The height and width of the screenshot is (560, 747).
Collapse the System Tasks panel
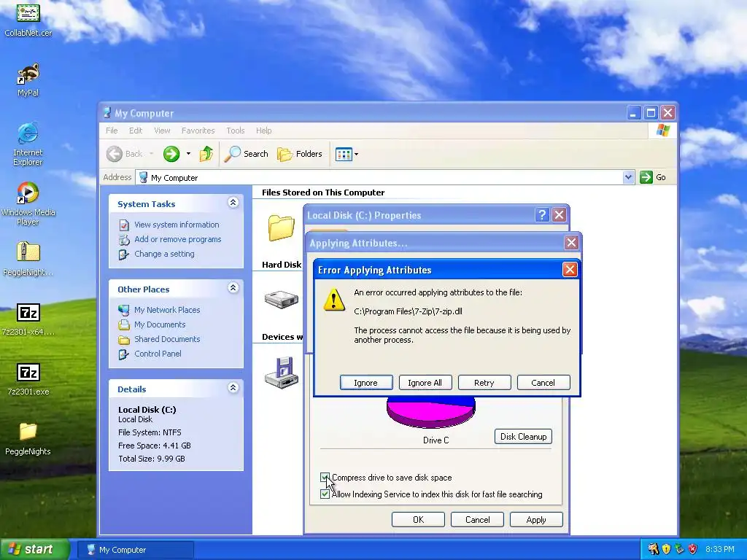coord(233,203)
